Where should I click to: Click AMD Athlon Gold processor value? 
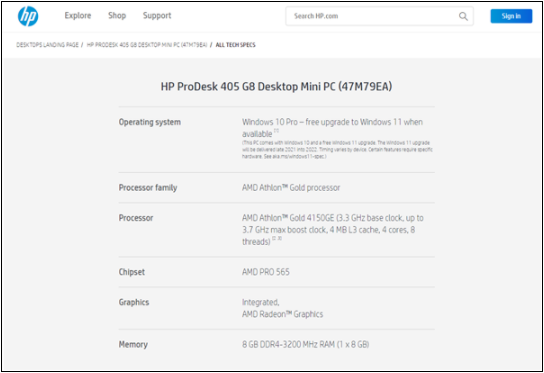[291, 188]
